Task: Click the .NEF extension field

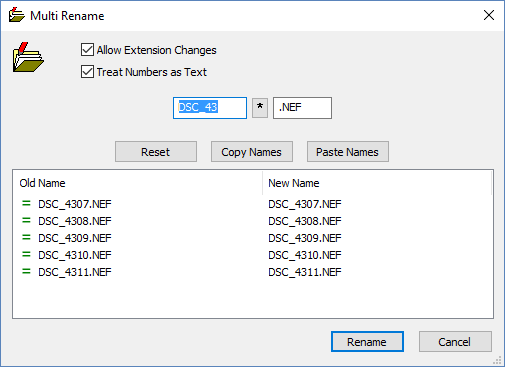Action: (x=302, y=108)
